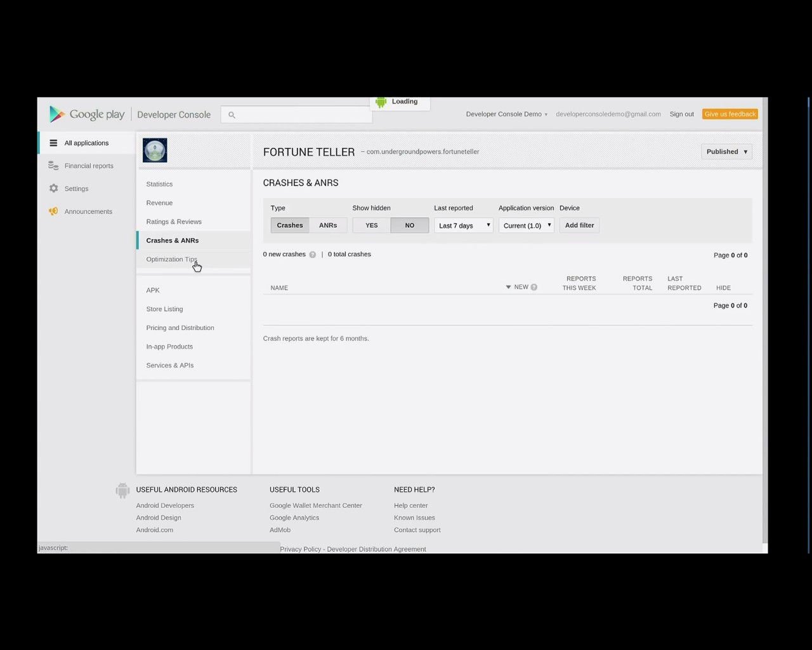Expand the Developer Console Demo account menu
Screen dimensions: 812x650
pos(507,114)
